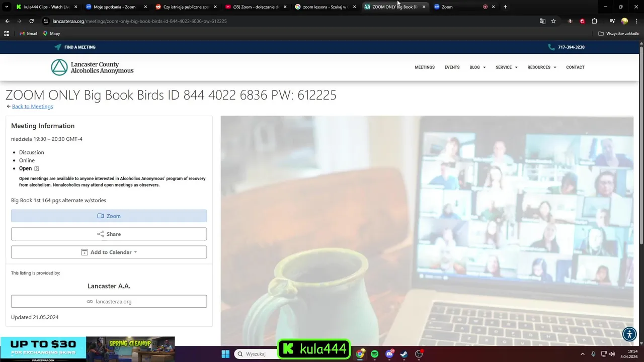Click the laptop Zoom meeting photo
The height and width of the screenshot is (362, 644).
[x=427, y=230]
